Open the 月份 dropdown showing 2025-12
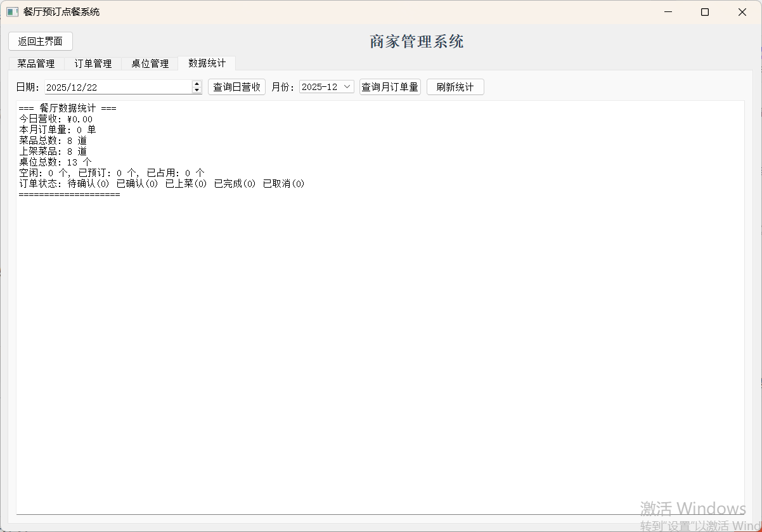 click(326, 87)
